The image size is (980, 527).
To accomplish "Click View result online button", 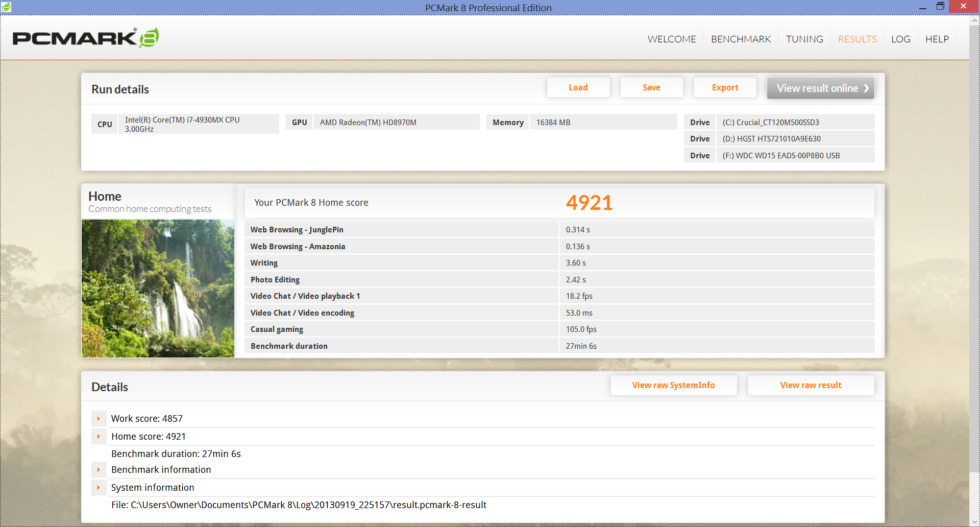I will [821, 88].
